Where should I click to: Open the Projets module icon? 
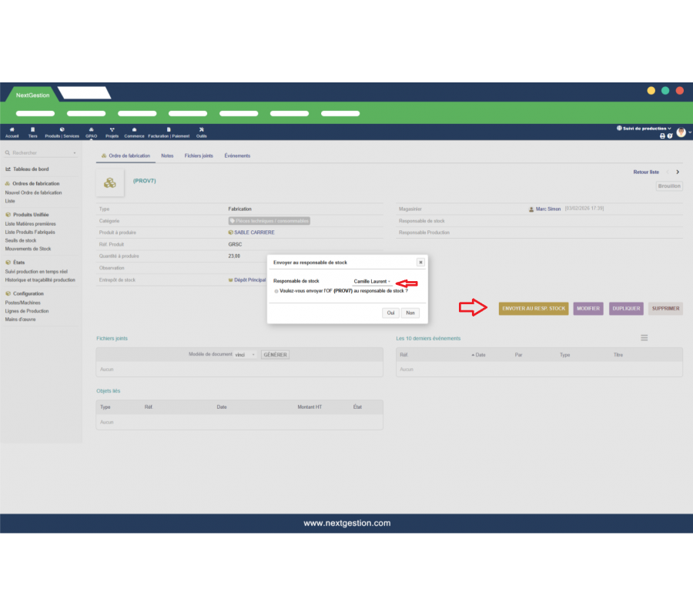pyautogui.click(x=112, y=129)
